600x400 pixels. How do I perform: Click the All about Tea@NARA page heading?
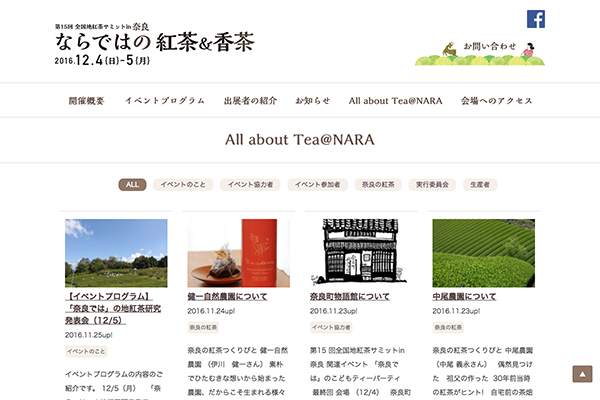pos(300,140)
